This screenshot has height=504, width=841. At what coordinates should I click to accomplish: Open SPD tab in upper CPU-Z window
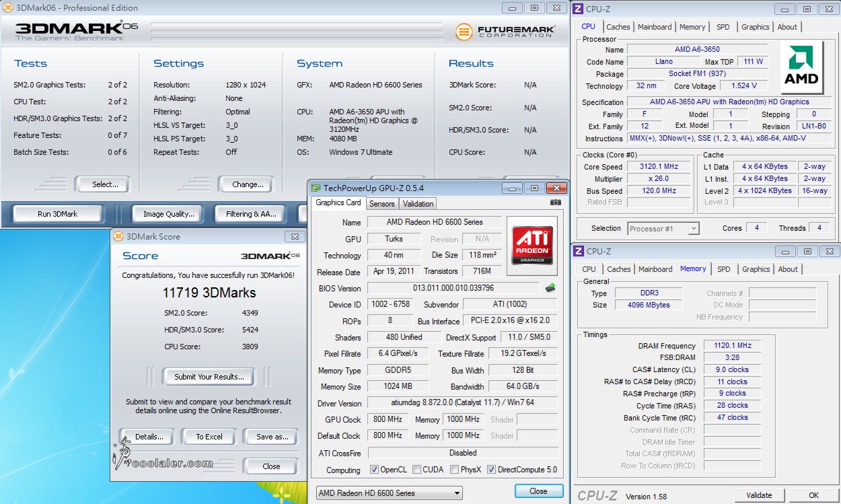tap(723, 27)
